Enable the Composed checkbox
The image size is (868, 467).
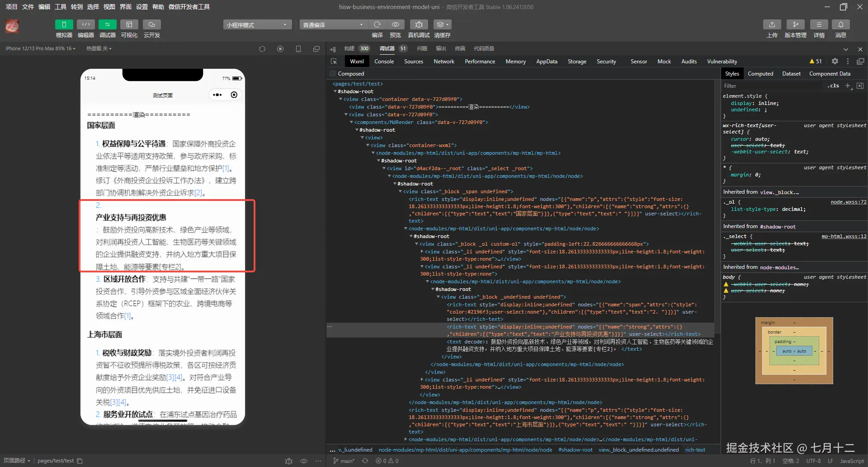[333, 74]
